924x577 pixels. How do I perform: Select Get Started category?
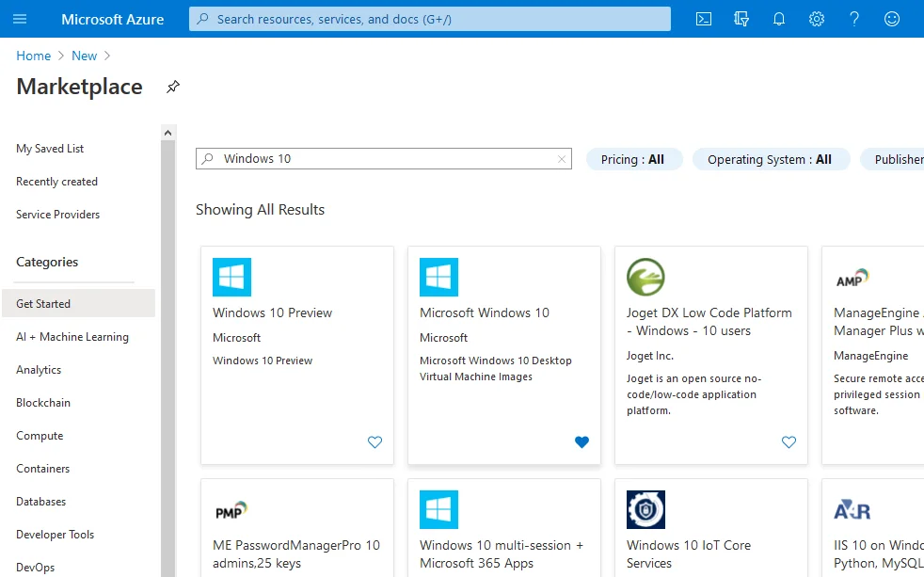click(x=78, y=303)
